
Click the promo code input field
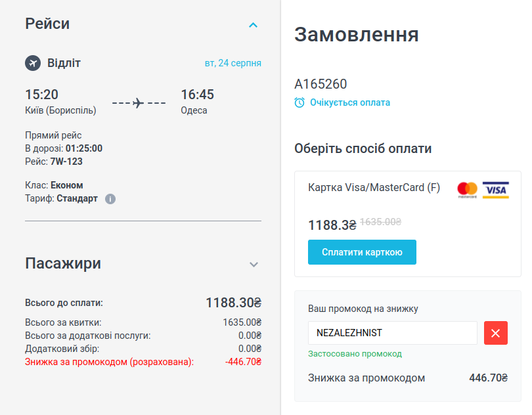pos(392,333)
